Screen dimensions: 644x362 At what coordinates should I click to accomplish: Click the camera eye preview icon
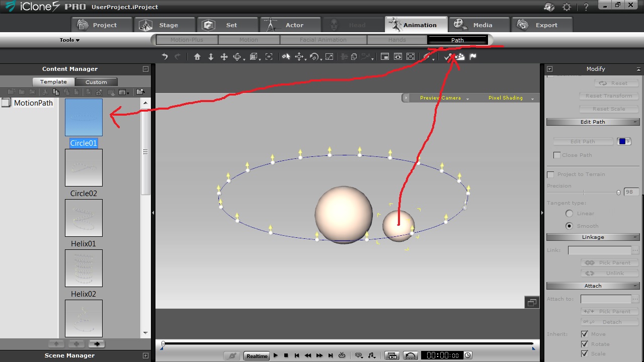398,57
